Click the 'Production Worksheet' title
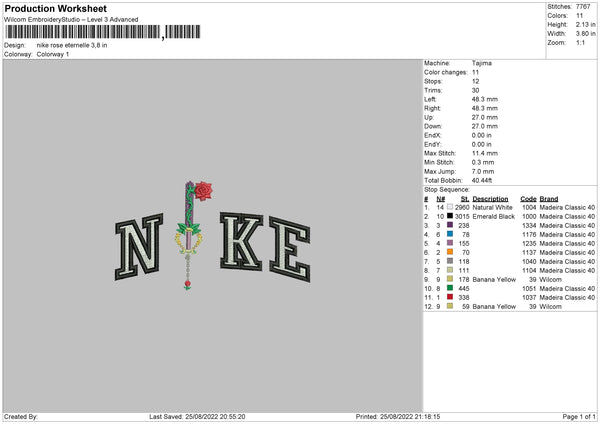The image size is (600, 424). pos(55,8)
